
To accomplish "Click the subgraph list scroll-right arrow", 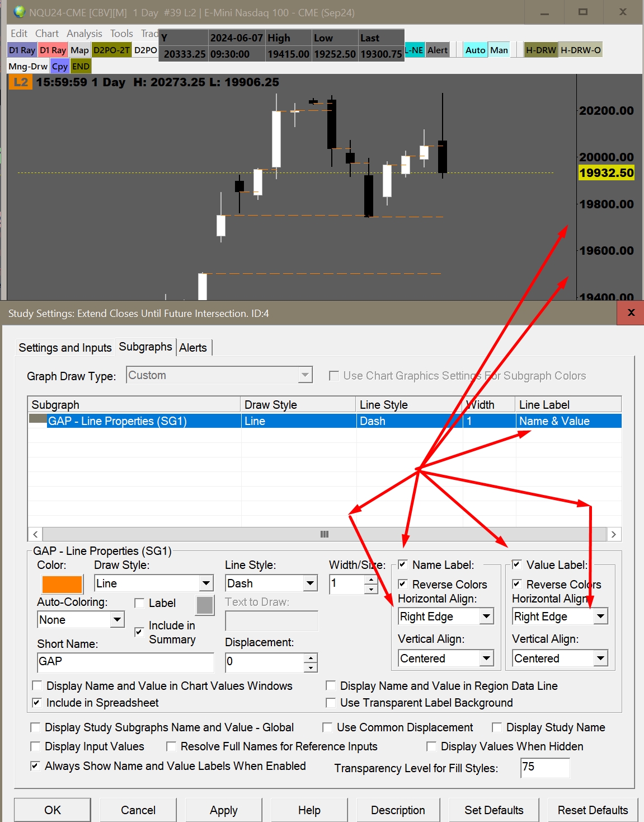I will click(614, 534).
